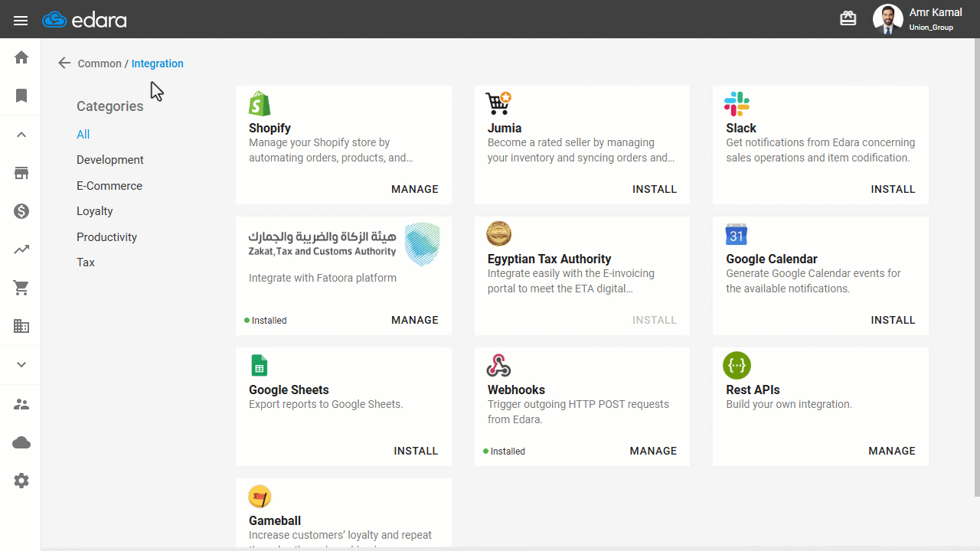Open Amr Kamal profile avatar

point(888,19)
